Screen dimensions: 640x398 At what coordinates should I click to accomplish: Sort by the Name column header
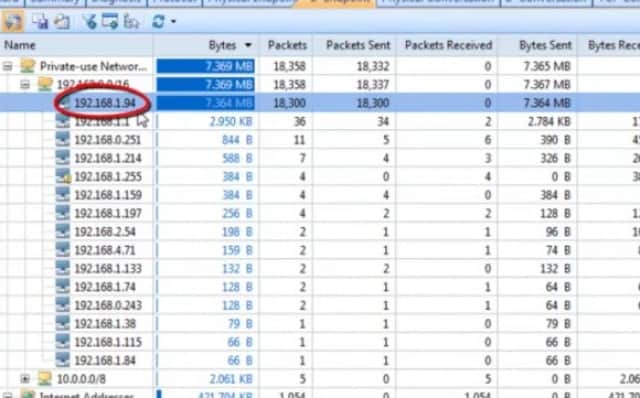[20, 45]
